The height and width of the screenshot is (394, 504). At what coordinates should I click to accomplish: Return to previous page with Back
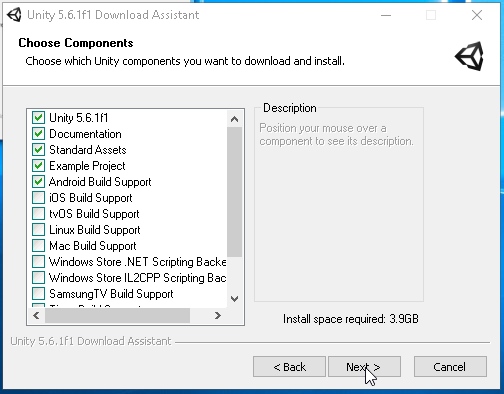click(289, 367)
